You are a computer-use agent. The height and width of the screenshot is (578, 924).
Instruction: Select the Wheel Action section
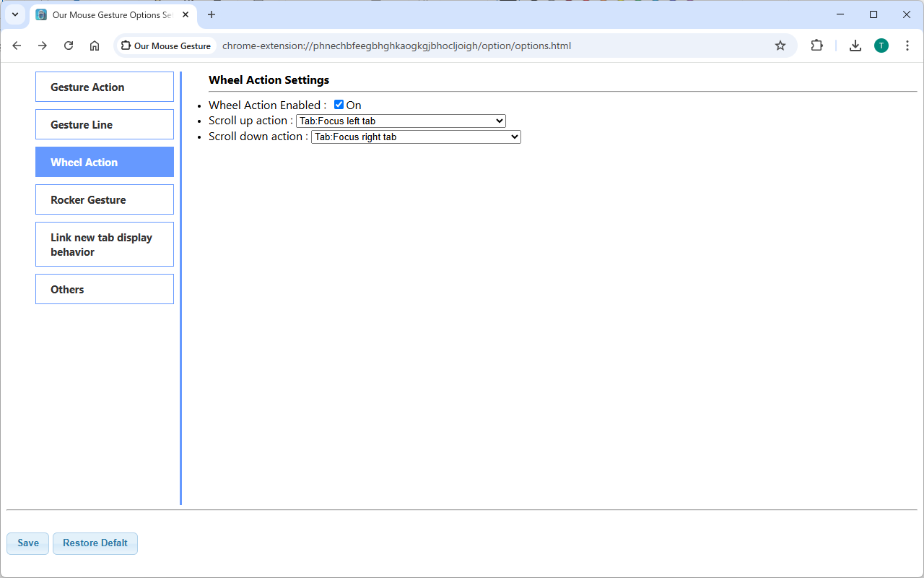click(105, 162)
